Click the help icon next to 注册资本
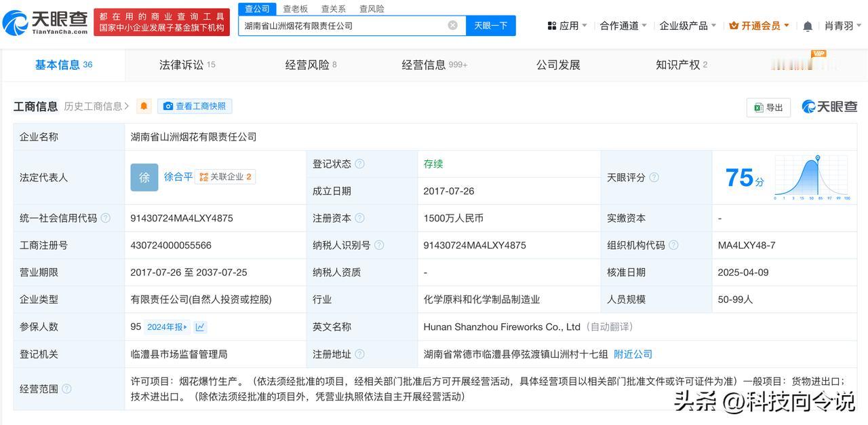This screenshot has width=868, height=425. 359,218
